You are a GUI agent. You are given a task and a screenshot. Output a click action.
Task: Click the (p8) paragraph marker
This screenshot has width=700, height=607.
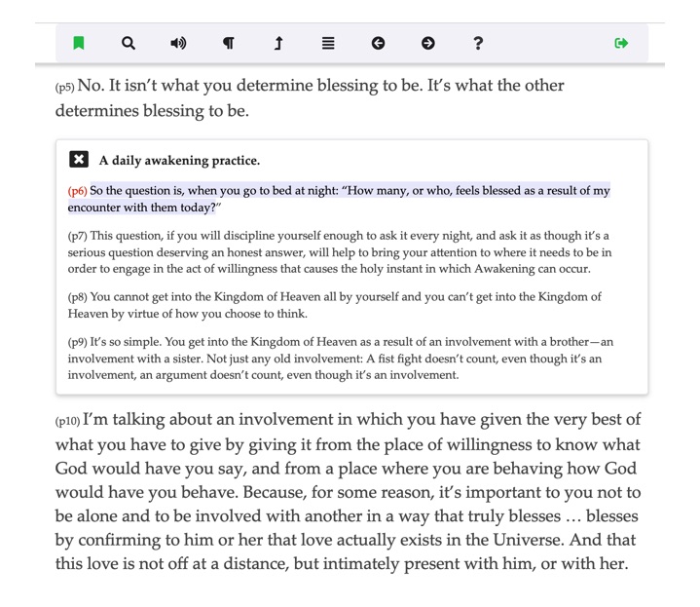point(77,297)
